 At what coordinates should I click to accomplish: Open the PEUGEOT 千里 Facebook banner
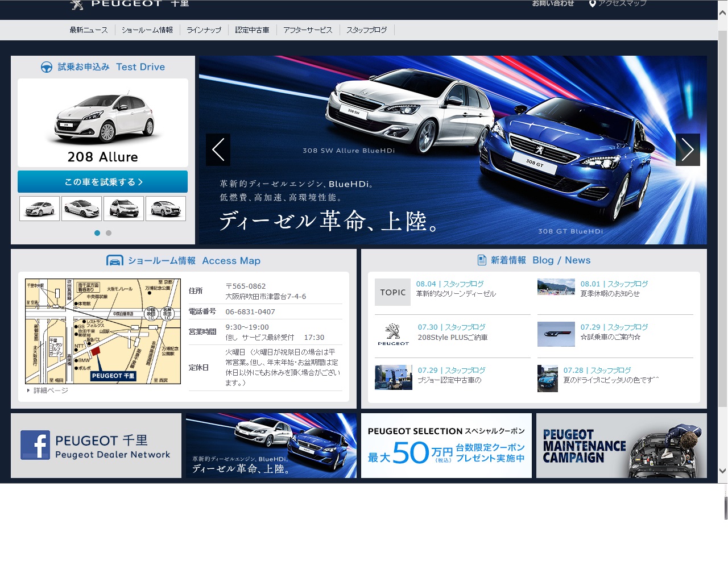96,446
